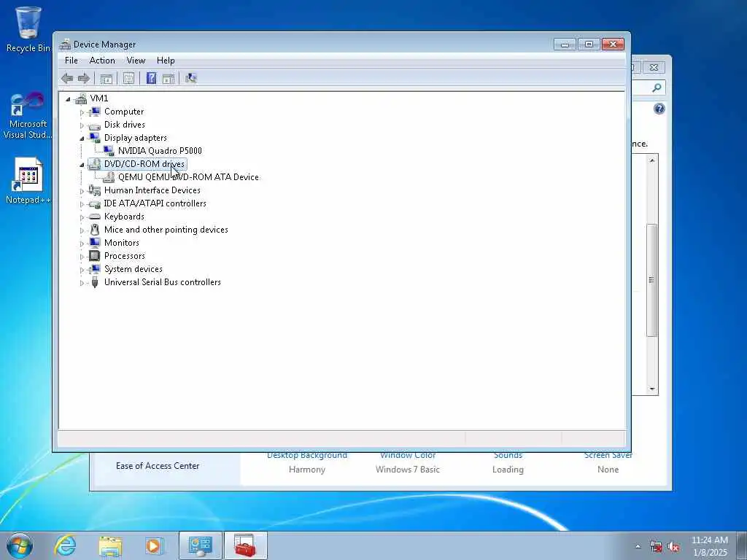Close the background Control Panel window
The width and height of the screenshot is (747, 560).
click(654, 68)
